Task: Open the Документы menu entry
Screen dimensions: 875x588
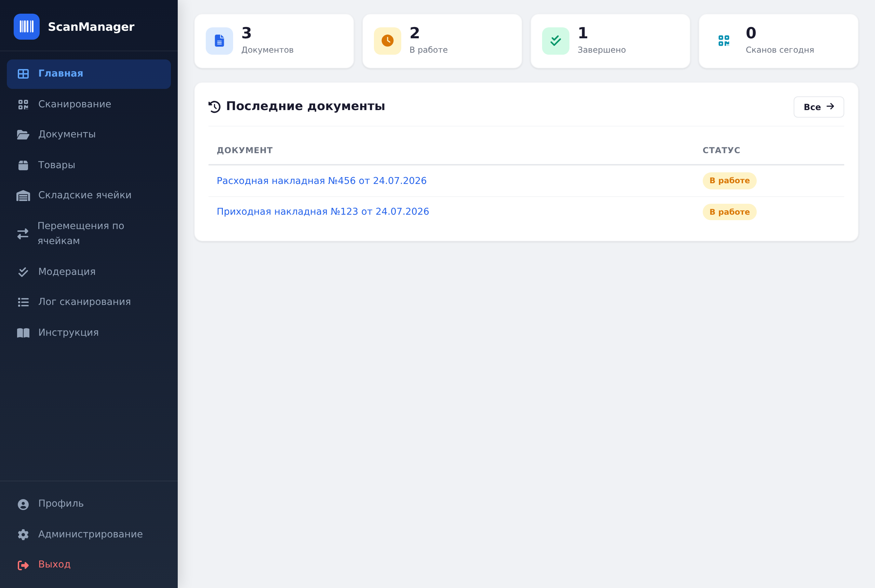Action: coord(89,135)
